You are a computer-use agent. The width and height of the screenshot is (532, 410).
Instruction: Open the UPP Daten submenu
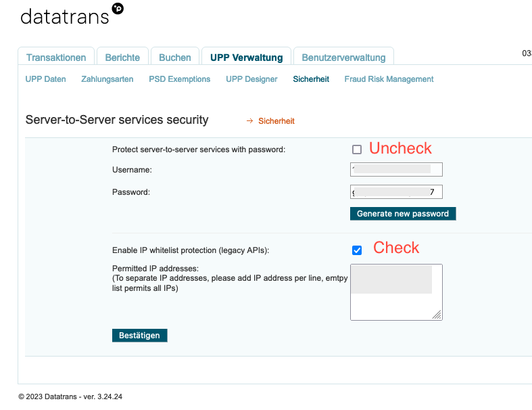point(46,79)
